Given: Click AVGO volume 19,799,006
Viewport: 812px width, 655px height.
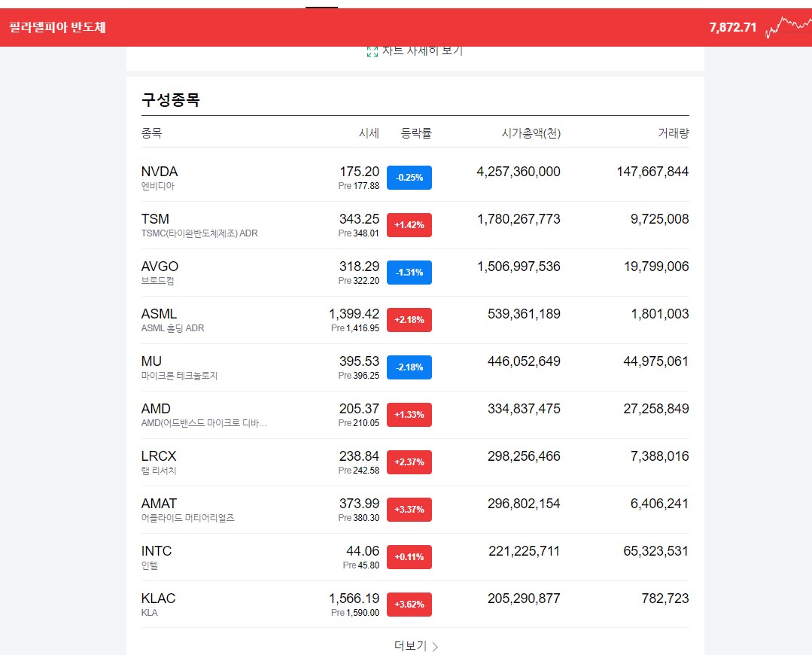Looking at the screenshot, I should [x=656, y=267].
